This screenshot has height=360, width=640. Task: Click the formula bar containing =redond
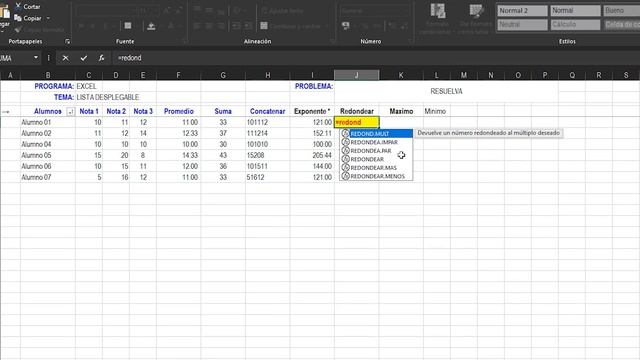tap(376, 58)
